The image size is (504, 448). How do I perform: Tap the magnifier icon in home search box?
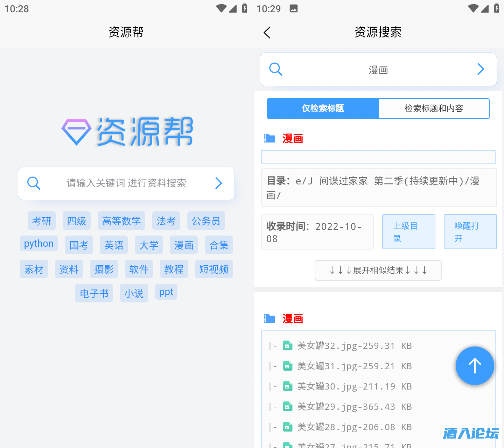point(34,183)
